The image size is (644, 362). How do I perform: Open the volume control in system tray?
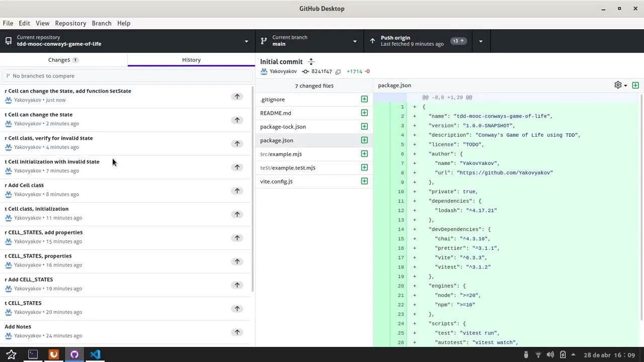(x=550, y=355)
